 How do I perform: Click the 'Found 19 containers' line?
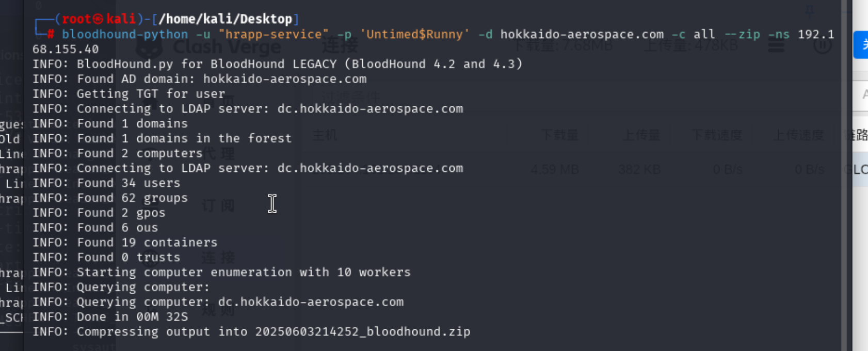tap(125, 243)
